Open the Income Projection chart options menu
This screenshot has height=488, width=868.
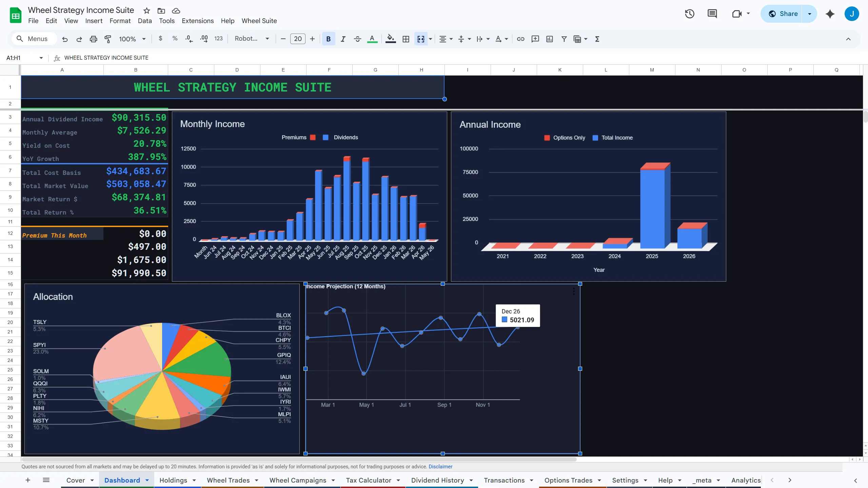(x=573, y=291)
